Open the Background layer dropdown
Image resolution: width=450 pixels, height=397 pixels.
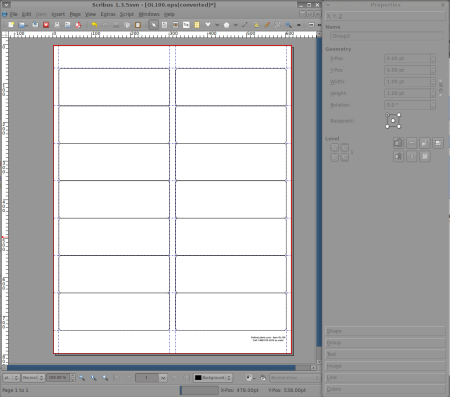point(213,378)
